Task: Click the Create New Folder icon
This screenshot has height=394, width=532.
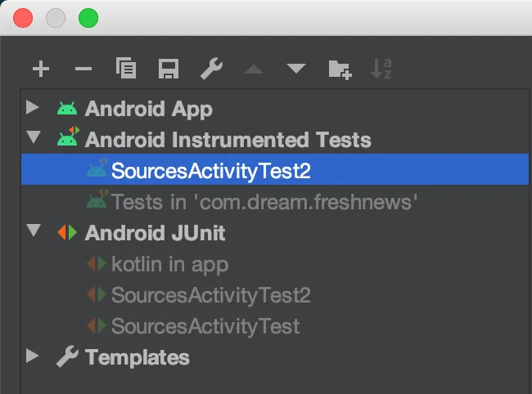Action: (340, 69)
